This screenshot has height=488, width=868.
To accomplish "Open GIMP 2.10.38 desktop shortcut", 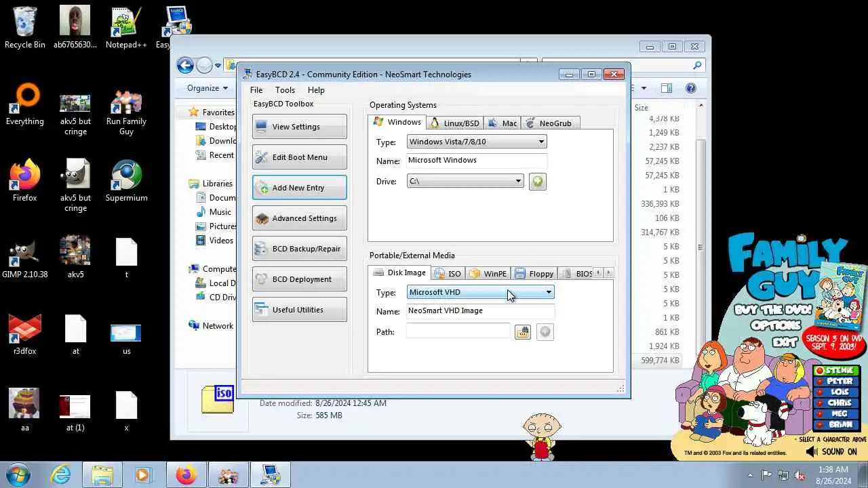I will [x=25, y=258].
